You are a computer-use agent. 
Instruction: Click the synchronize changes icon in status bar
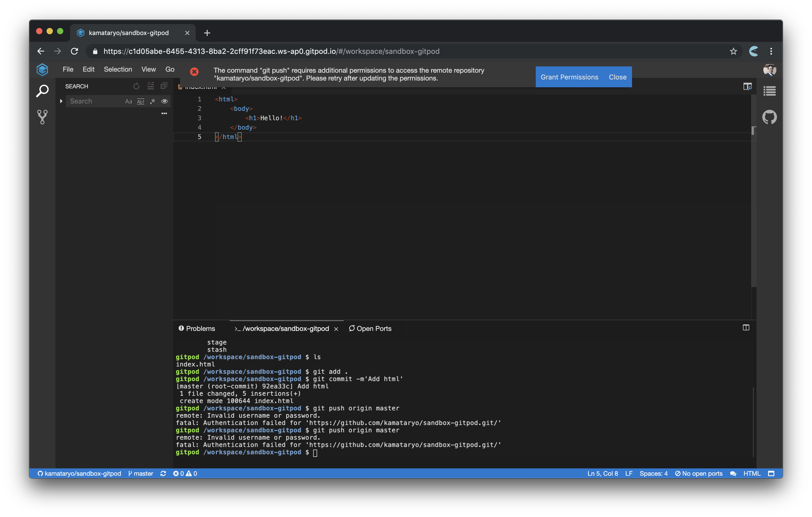163,473
